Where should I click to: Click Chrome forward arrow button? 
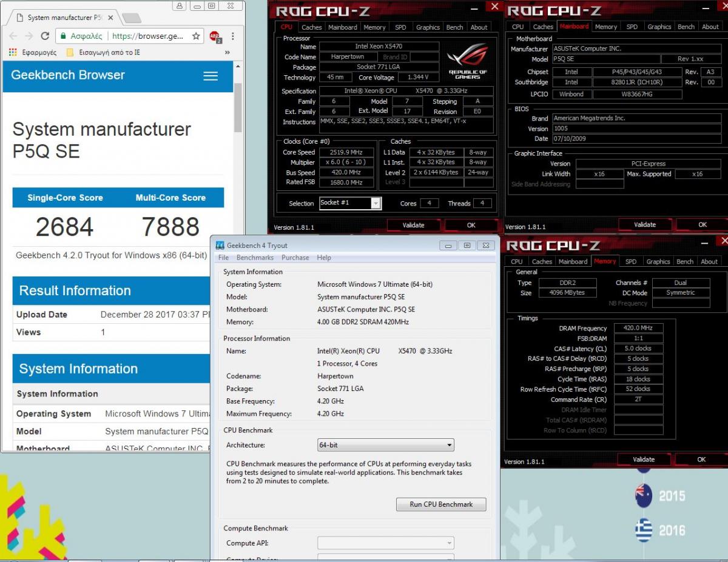[x=29, y=36]
